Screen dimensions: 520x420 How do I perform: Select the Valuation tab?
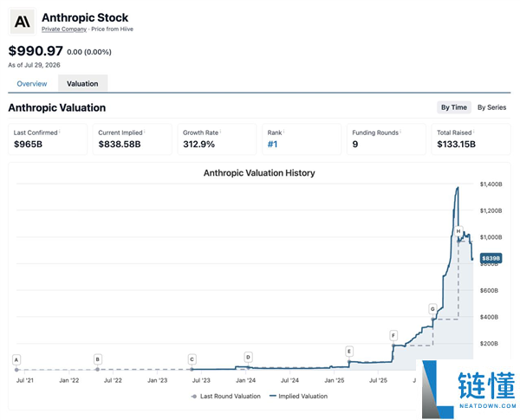click(x=82, y=83)
